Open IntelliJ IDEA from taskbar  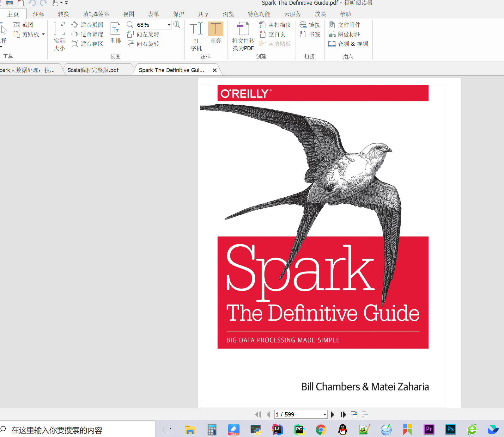point(277,430)
